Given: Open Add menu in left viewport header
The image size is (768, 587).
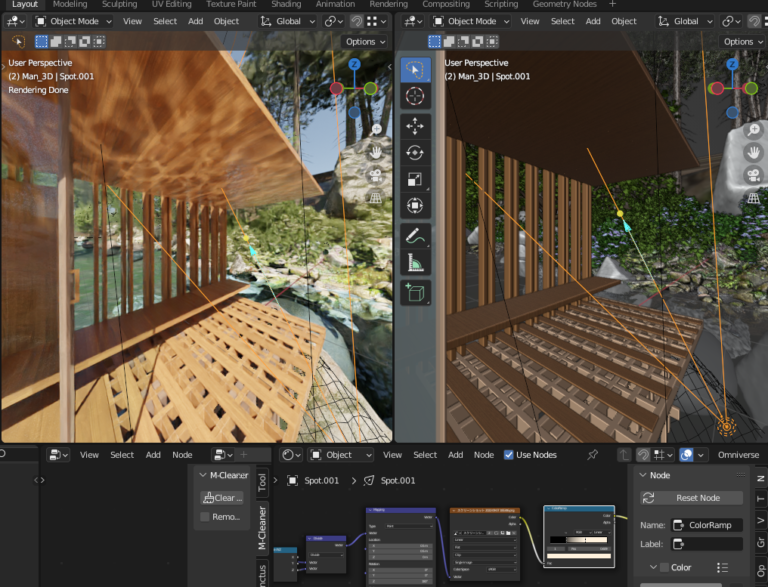Looking at the screenshot, I should coord(195,21).
